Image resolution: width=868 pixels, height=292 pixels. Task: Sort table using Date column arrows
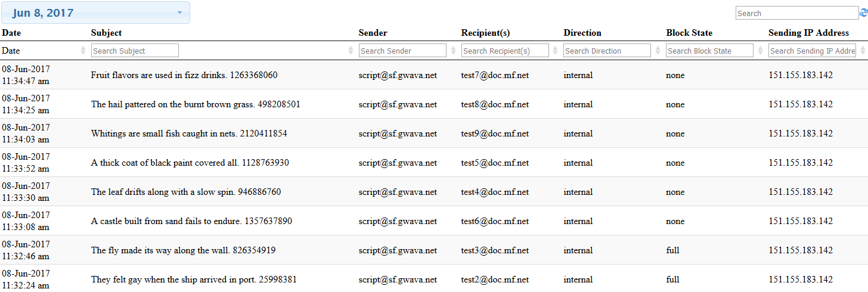(83, 51)
